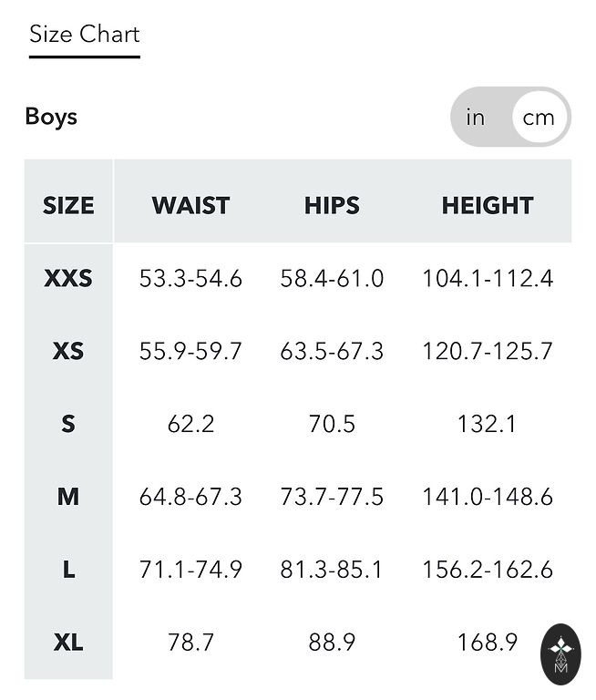The width and height of the screenshot is (596, 700).
Task: Open the Size Chart tab
Action: [84, 35]
